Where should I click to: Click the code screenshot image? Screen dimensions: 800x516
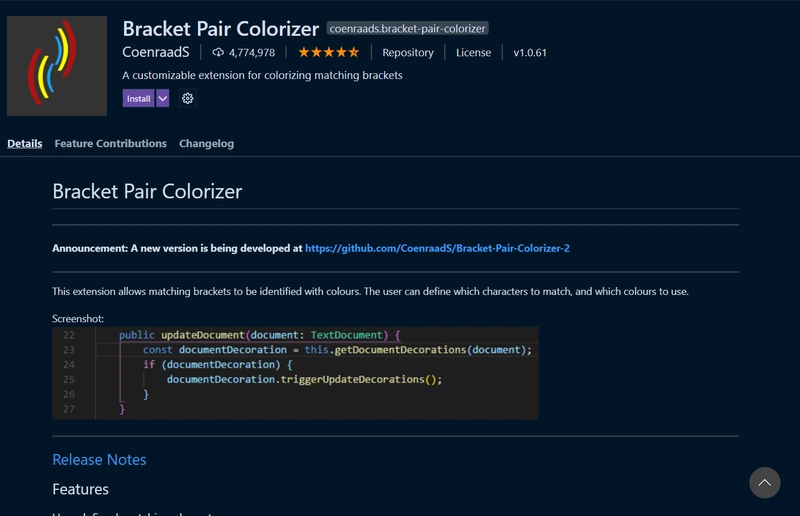tap(295, 373)
